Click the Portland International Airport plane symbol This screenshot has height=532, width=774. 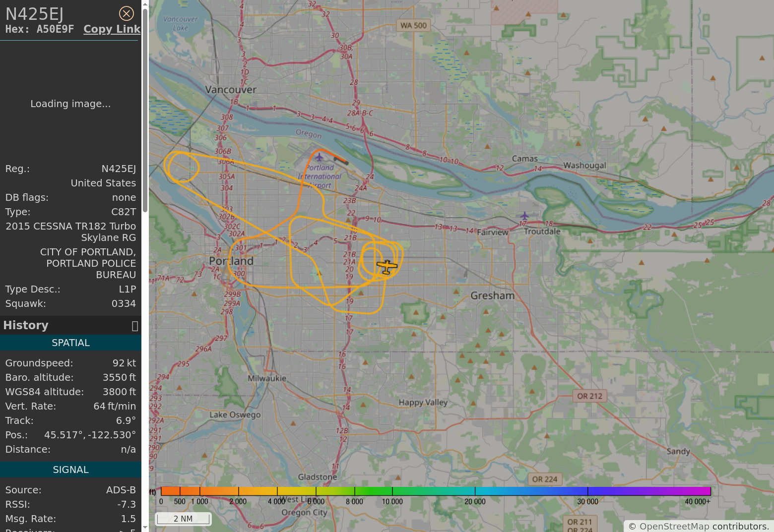(x=319, y=157)
